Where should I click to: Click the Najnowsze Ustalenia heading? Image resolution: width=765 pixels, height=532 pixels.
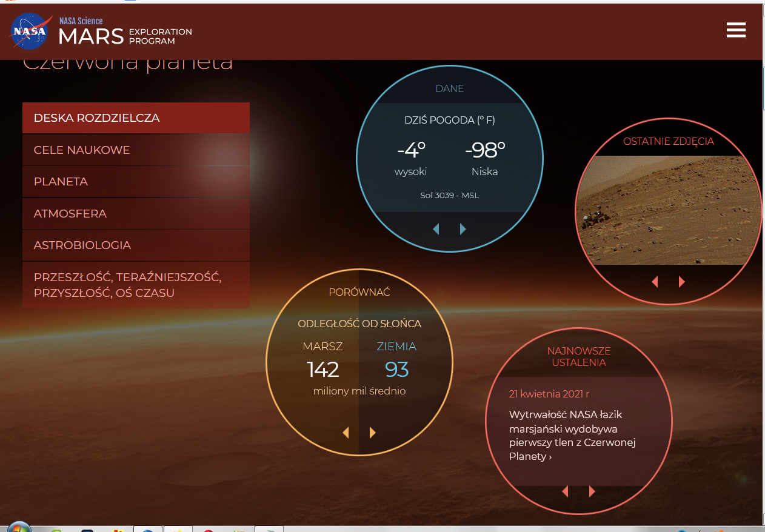(x=578, y=357)
